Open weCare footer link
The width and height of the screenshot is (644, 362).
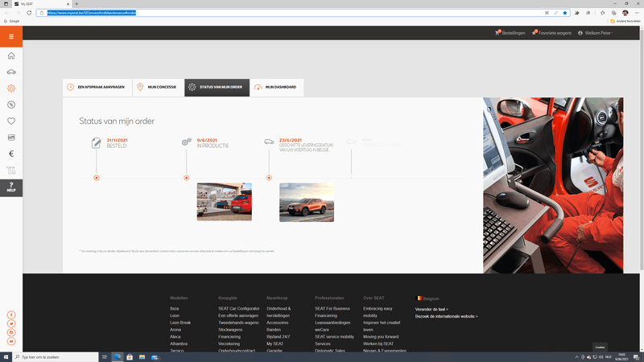click(321, 330)
